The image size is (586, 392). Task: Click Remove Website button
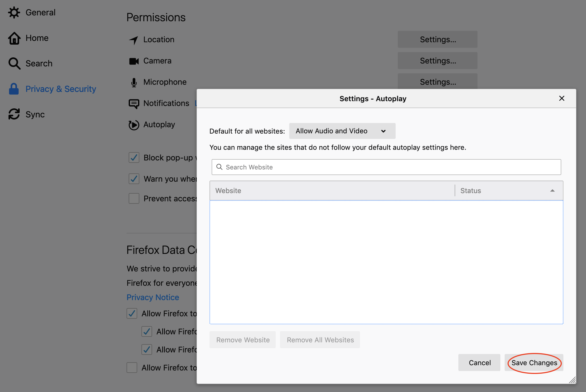[242, 340]
